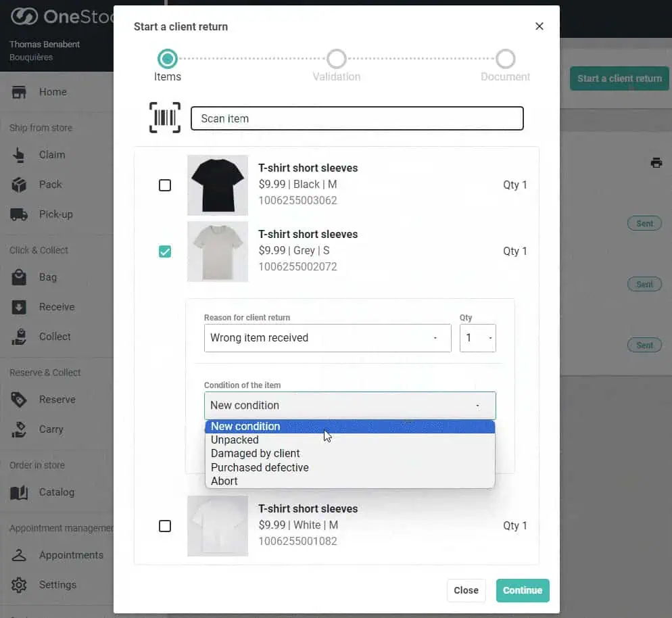This screenshot has width=672, height=618.
Task: Uncheck the Grey S T-shirt checkbox
Action: coord(164,252)
